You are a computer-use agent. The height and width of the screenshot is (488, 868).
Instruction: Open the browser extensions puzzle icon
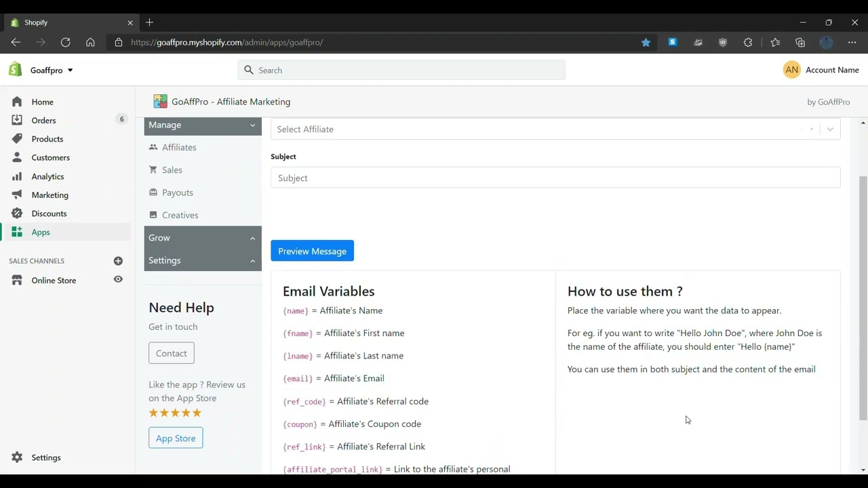click(747, 42)
